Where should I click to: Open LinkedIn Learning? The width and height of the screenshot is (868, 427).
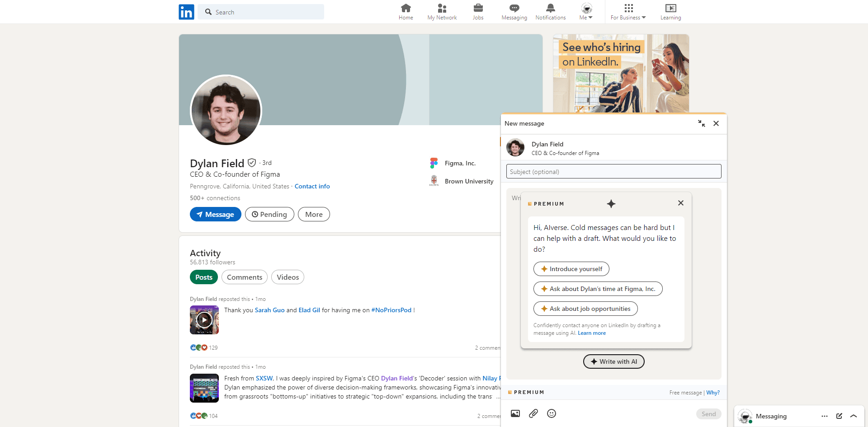670,11
